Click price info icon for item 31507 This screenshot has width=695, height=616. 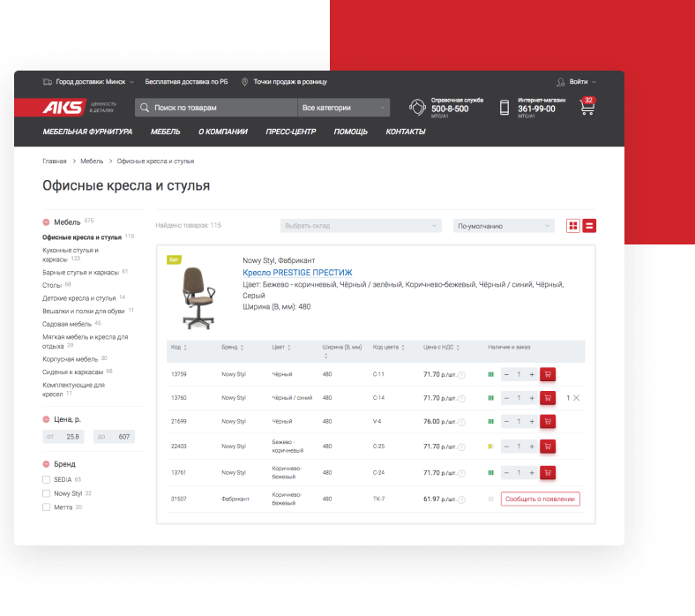click(461, 500)
